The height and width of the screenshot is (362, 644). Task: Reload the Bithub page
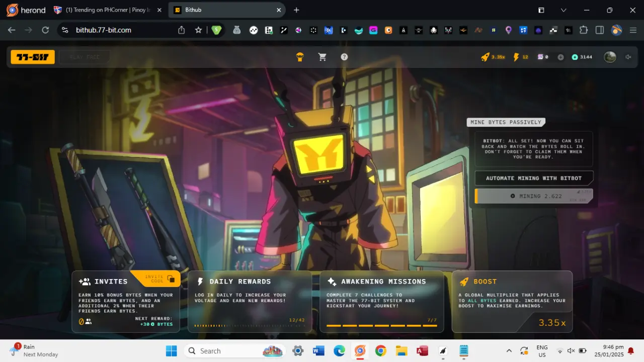tap(45, 30)
